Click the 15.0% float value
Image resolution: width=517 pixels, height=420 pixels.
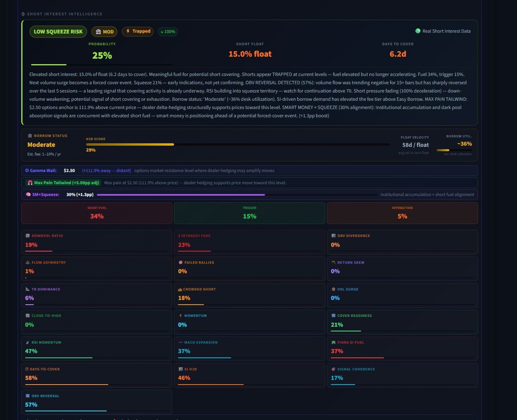tap(250, 54)
